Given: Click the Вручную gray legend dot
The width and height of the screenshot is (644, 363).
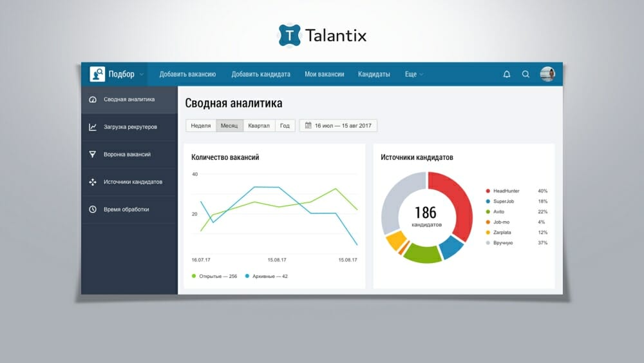Looking at the screenshot, I should tap(488, 243).
